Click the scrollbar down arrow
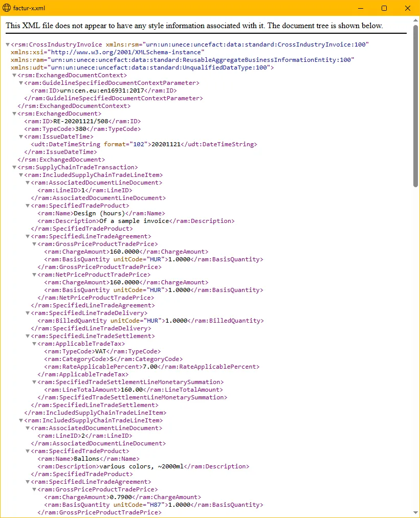This screenshot has width=420, height=518. point(415,513)
